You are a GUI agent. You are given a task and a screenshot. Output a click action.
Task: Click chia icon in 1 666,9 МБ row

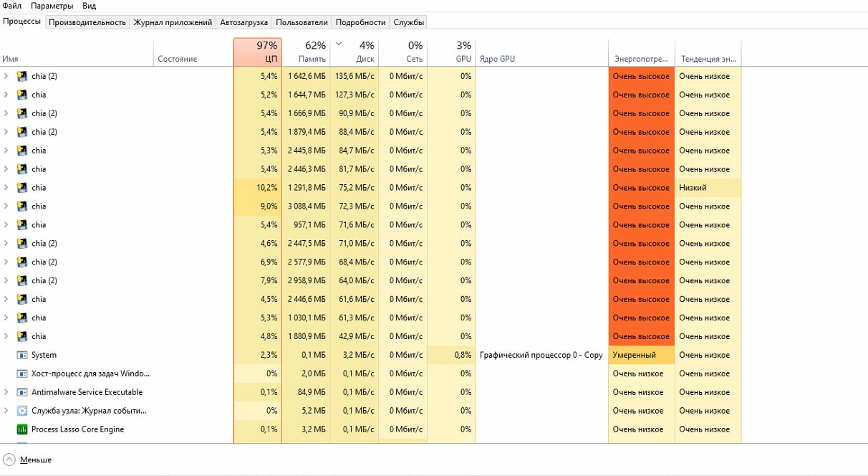click(21, 113)
